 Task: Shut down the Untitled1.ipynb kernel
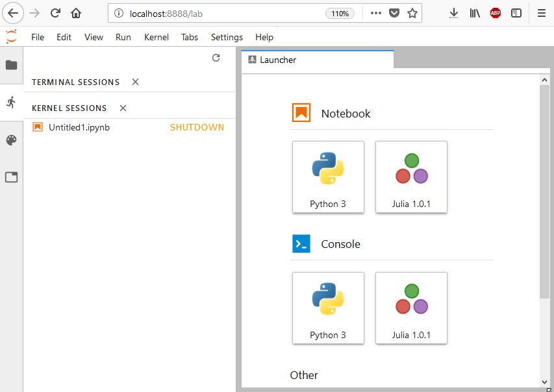197,127
